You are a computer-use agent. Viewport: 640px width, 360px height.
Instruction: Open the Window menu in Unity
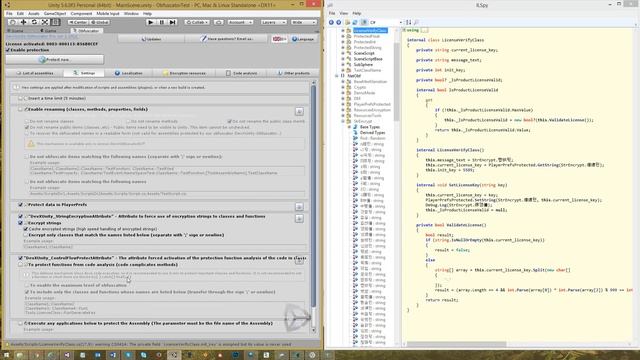coord(131,13)
